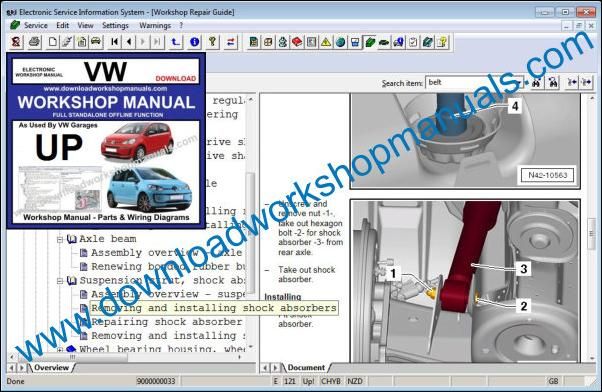This screenshot has width=602, height=392.
Task: Click the grey panel layout icon
Action: click(311, 42)
